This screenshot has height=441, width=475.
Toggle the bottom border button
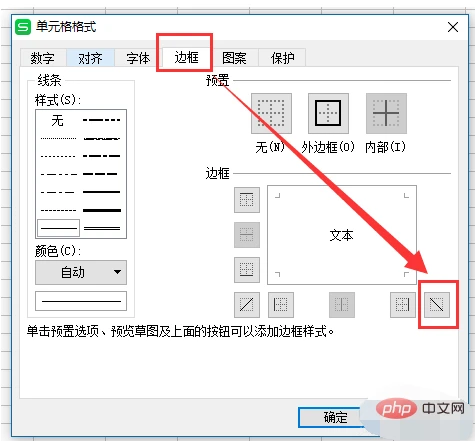click(x=247, y=270)
